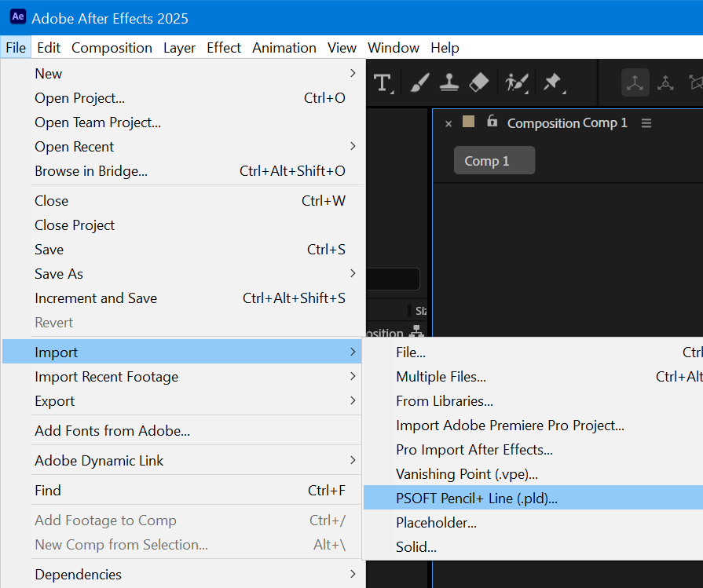Choose Multiple Files in Import submenu
The width and height of the screenshot is (703, 588).
[x=533, y=377]
